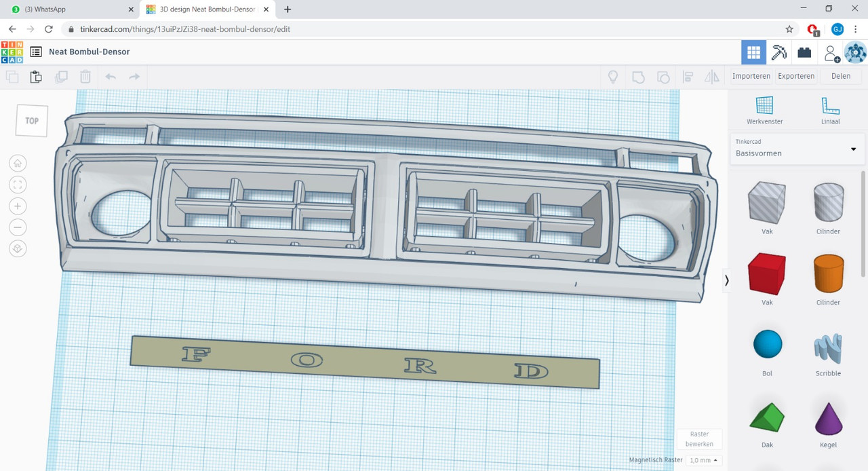
Task: Click the Exporteren button
Action: [796, 76]
